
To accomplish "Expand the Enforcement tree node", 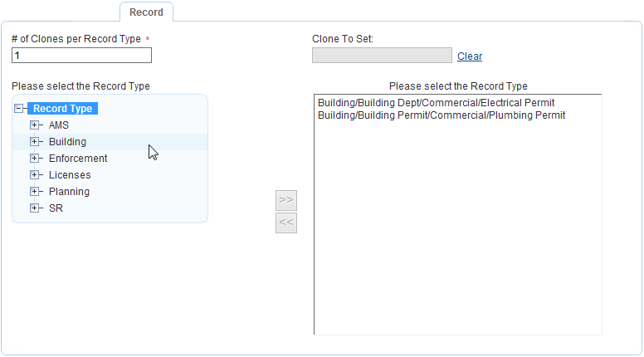I will (35, 159).
